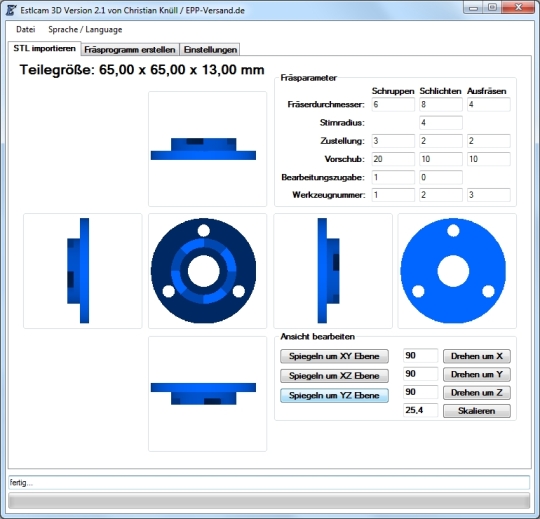Click the Estlcam app icon in title bar
The width and height of the screenshot is (540, 519).
coord(11,10)
